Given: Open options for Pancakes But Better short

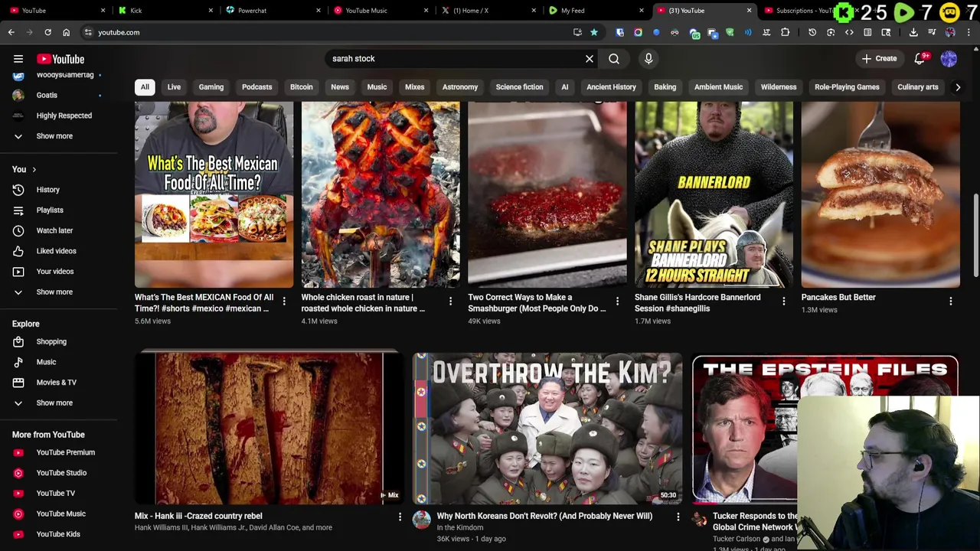Looking at the screenshot, I should (x=950, y=302).
